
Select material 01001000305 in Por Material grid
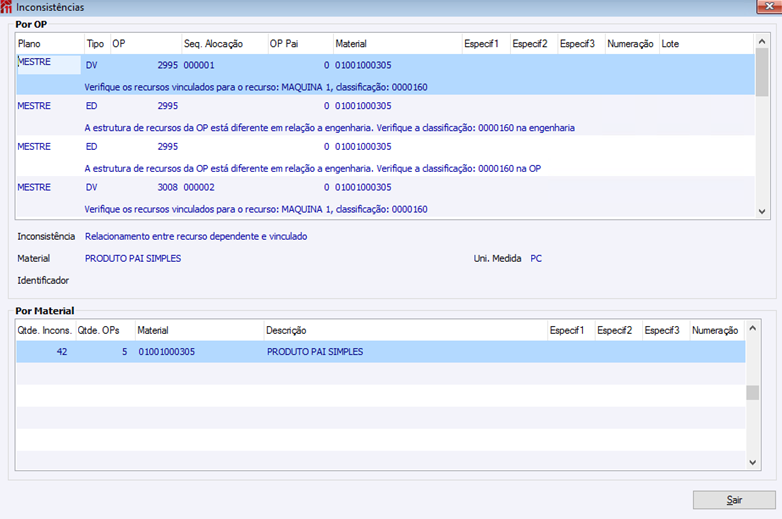coord(167,352)
